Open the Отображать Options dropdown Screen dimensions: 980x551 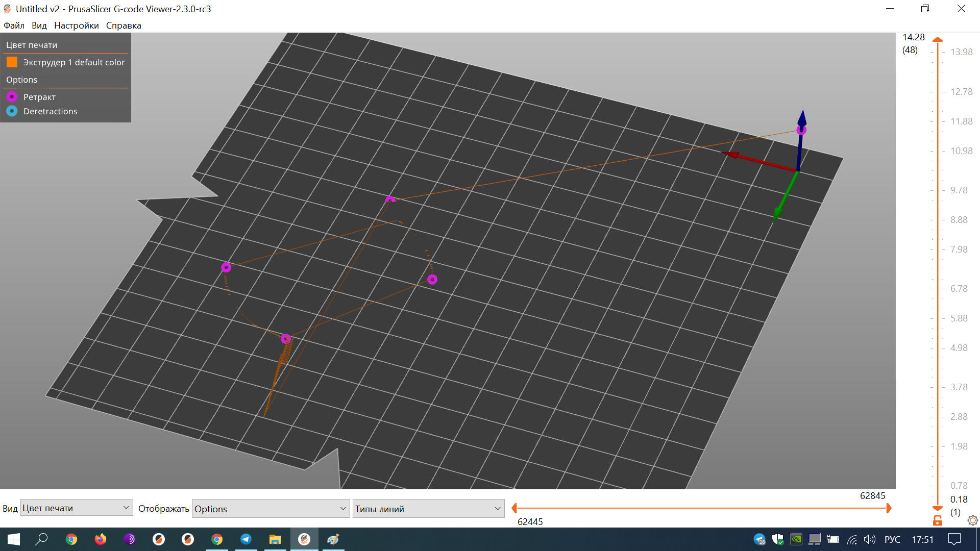(x=271, y=509)
